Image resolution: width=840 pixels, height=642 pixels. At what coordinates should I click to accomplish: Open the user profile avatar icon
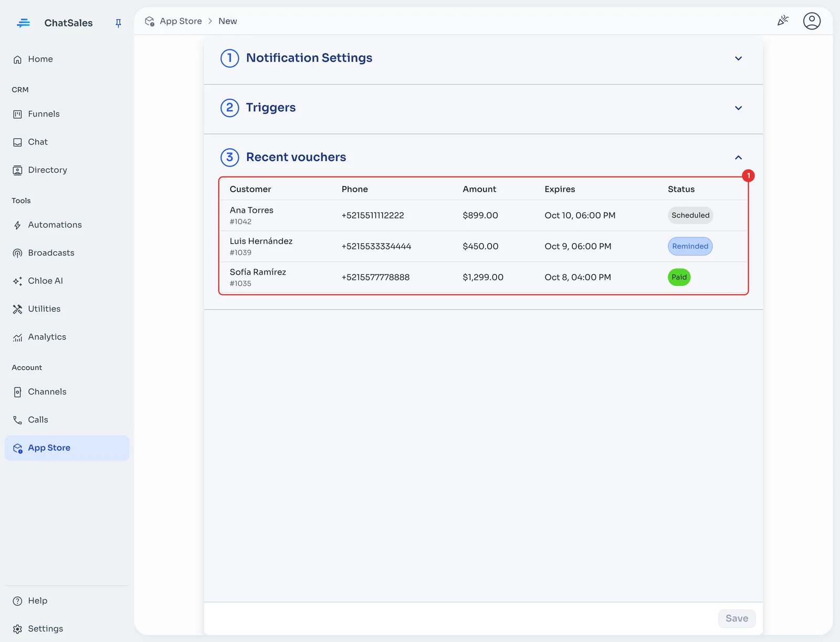pos(812,21)
